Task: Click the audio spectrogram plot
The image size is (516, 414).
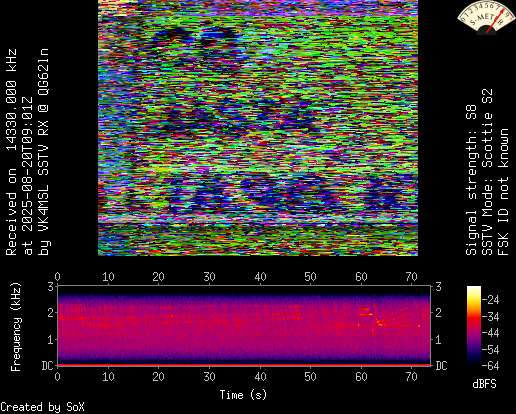Action: 244,326
